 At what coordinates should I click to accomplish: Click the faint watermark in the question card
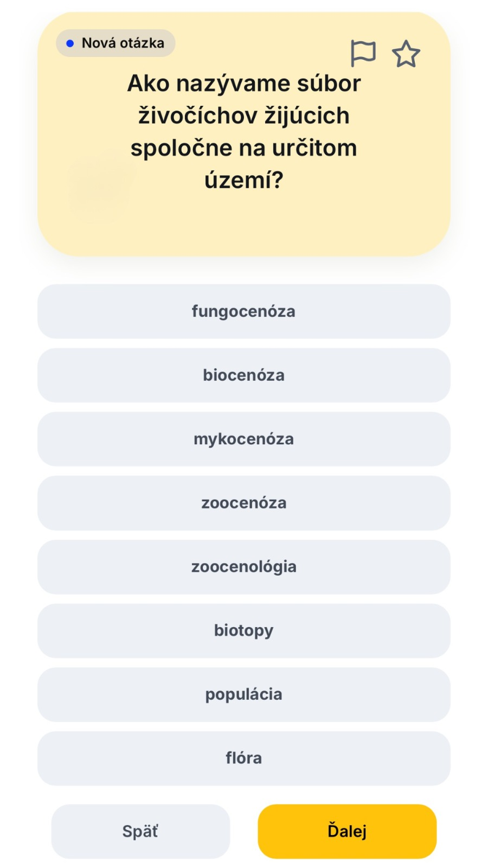tap(101, 186)
